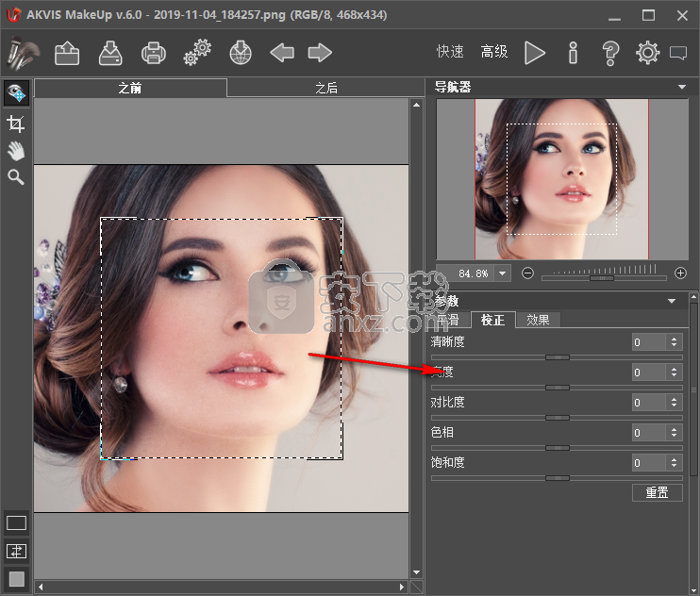Image resolution: width=700 pixels, height=596 pixels.
Task: Click the 对比度 spinner arrows
Action: 675,403
